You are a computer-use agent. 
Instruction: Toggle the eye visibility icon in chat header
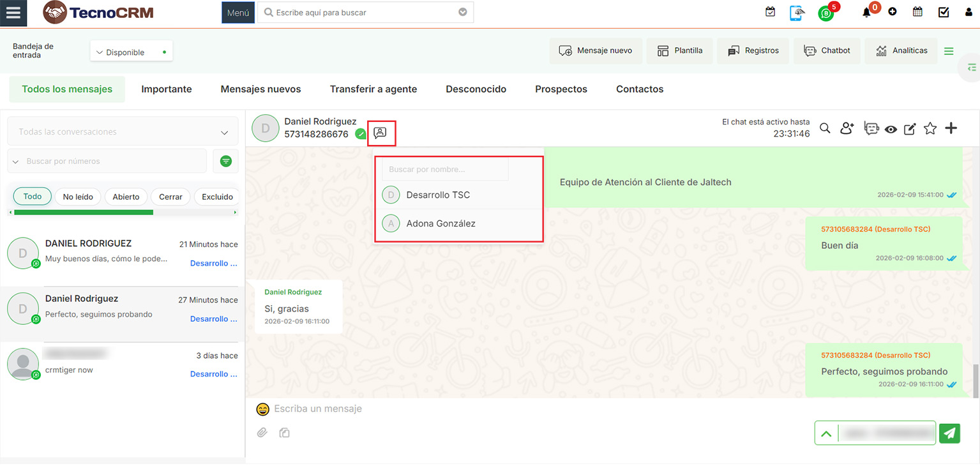pyautogui.click(x=891, y=130)
